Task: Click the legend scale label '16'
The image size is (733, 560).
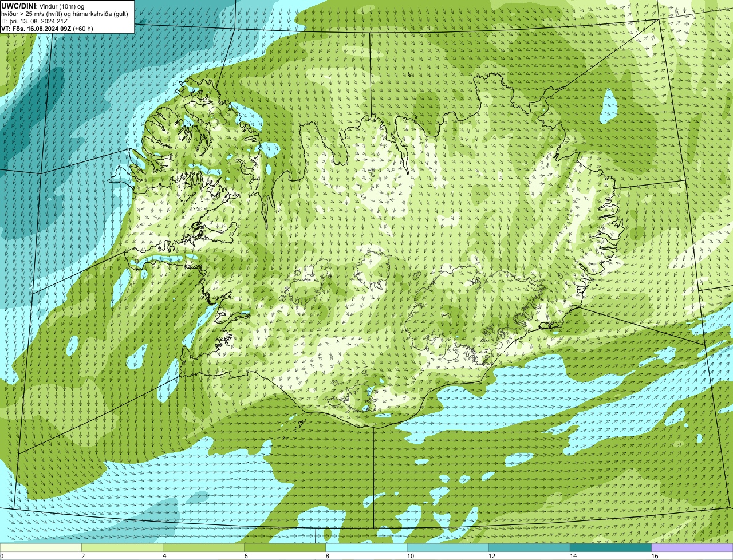Action: 655,556
